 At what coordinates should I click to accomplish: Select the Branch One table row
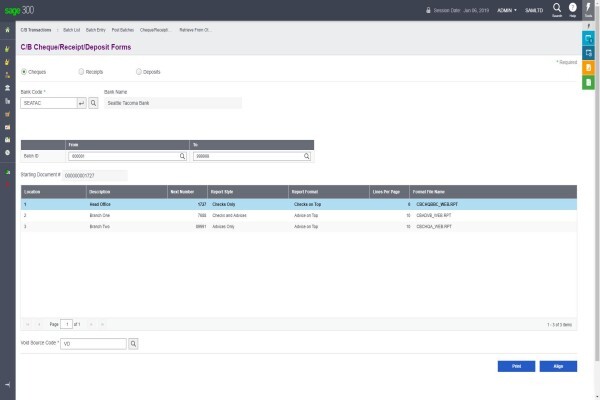pyautogui.click(x=298, y=216)
